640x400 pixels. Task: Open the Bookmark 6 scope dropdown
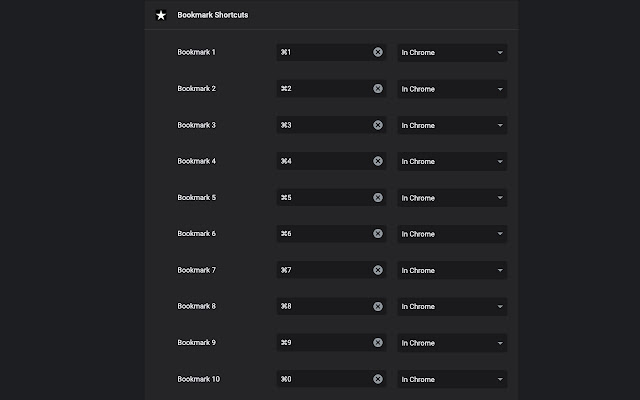[x=452, y=234]
